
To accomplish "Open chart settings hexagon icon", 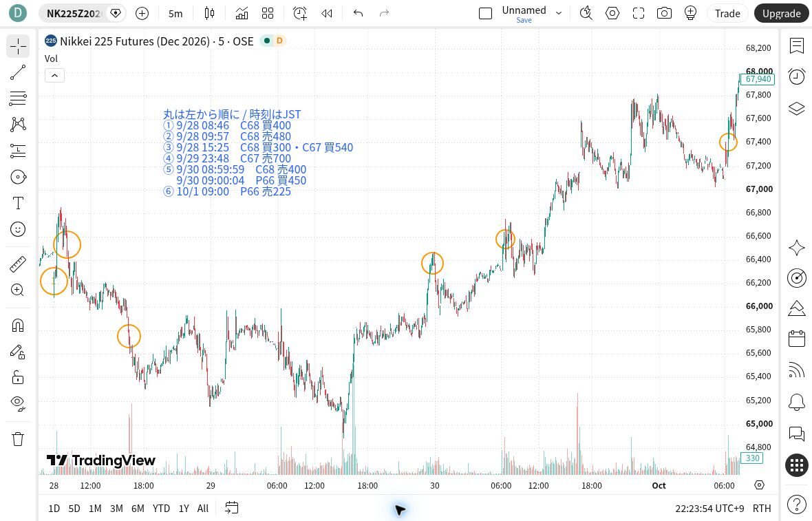I will 612,14.
